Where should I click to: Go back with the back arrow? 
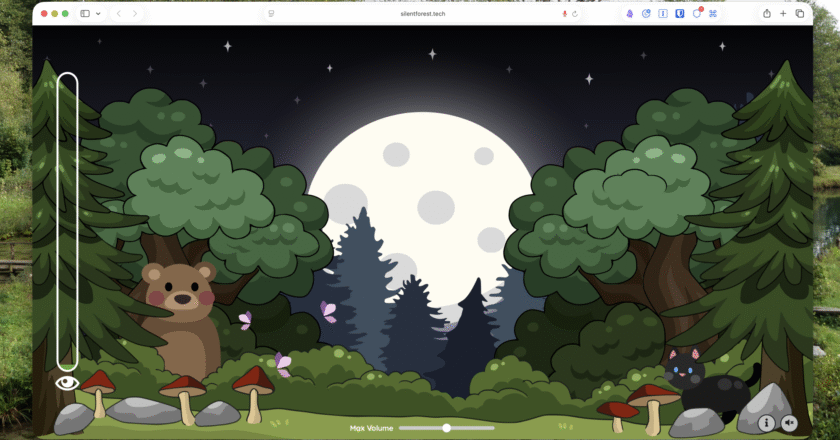[x=119, y=13]
